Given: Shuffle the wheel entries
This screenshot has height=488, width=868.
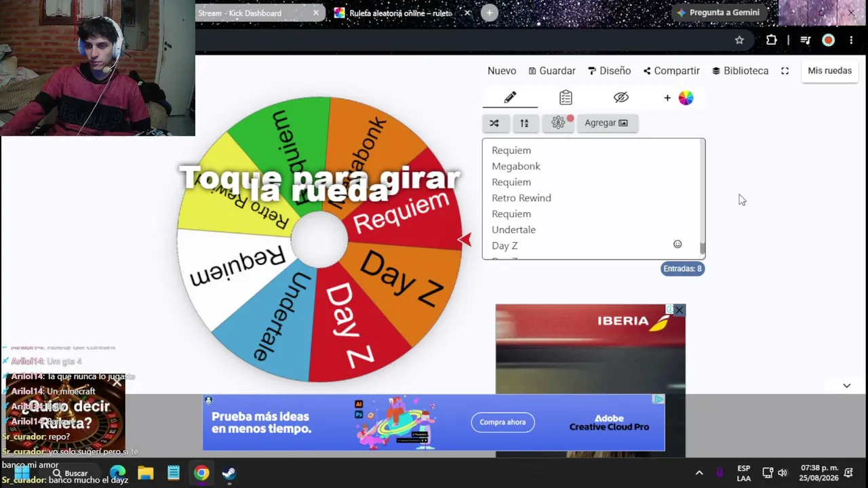Looking at the screenshot, I should click(x=494, y=123).
